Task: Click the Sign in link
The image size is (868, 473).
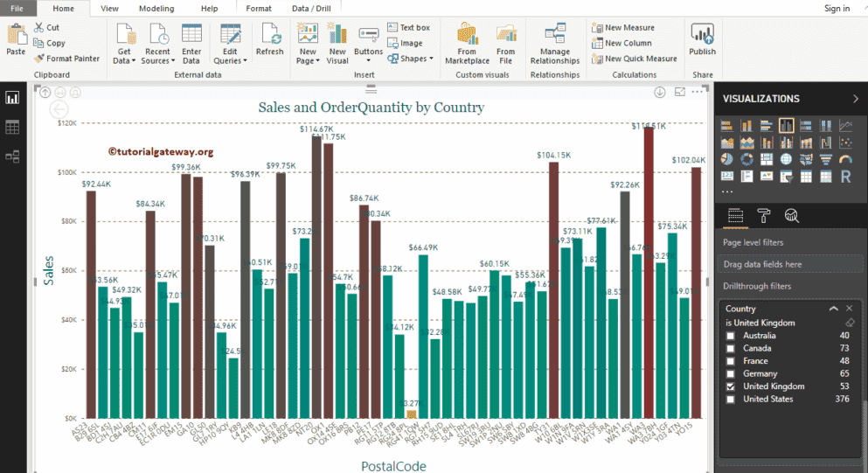Action: [x=837, y=9]
